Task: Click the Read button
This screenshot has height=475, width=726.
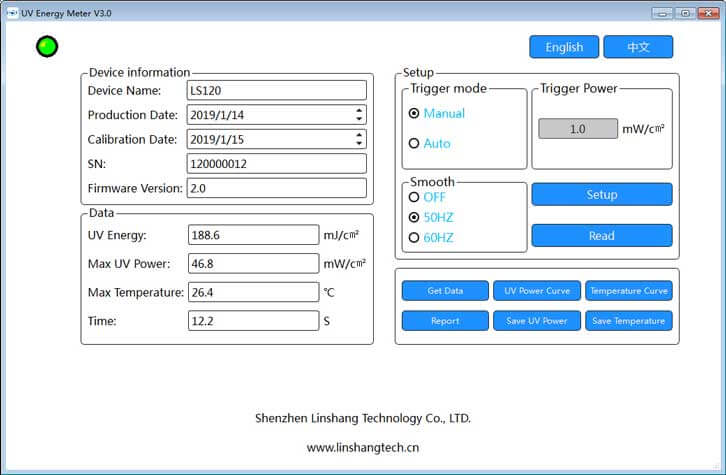Action: [602, 236]
